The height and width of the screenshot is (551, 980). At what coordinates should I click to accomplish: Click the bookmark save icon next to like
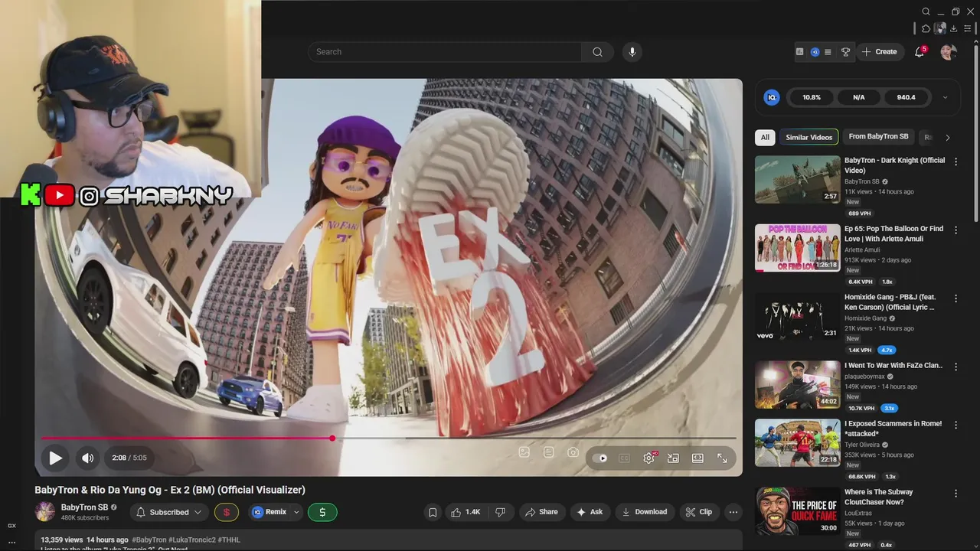[x=433, y=512]
